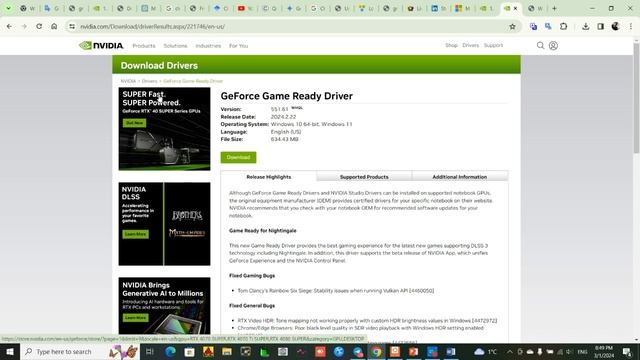Click the 'GeForce Game Ready Driver' title

pyautogui.click(x=287, y=96)
